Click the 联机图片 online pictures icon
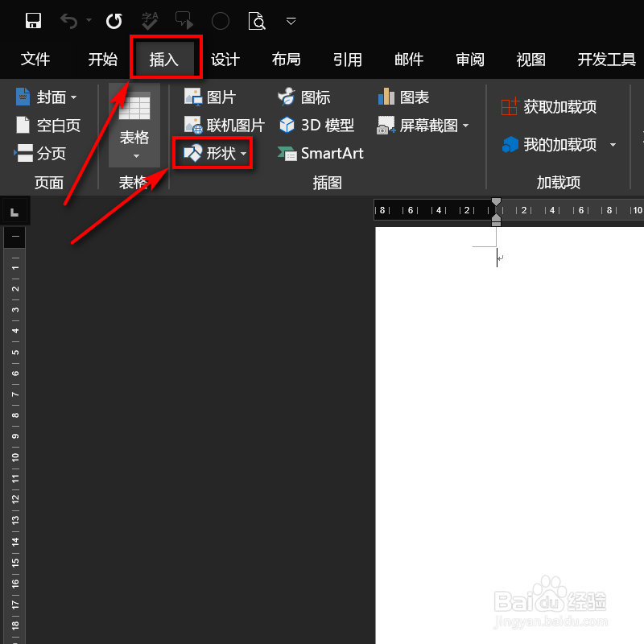644x644 pixels. click(192, 125)
